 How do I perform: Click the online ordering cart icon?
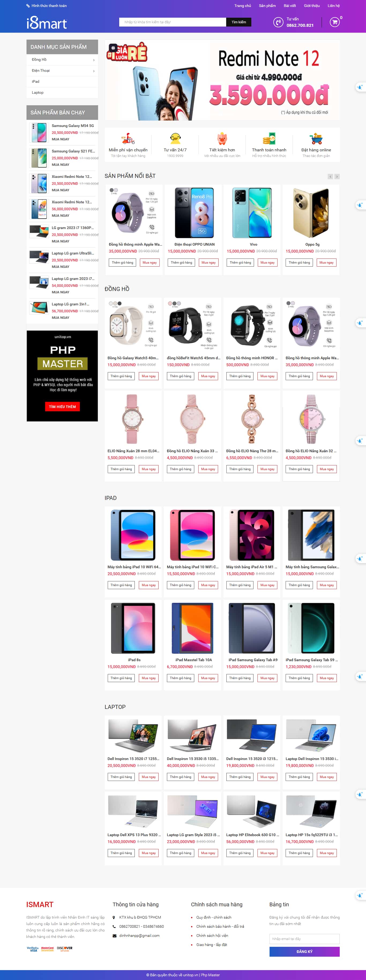pos(316,139)
